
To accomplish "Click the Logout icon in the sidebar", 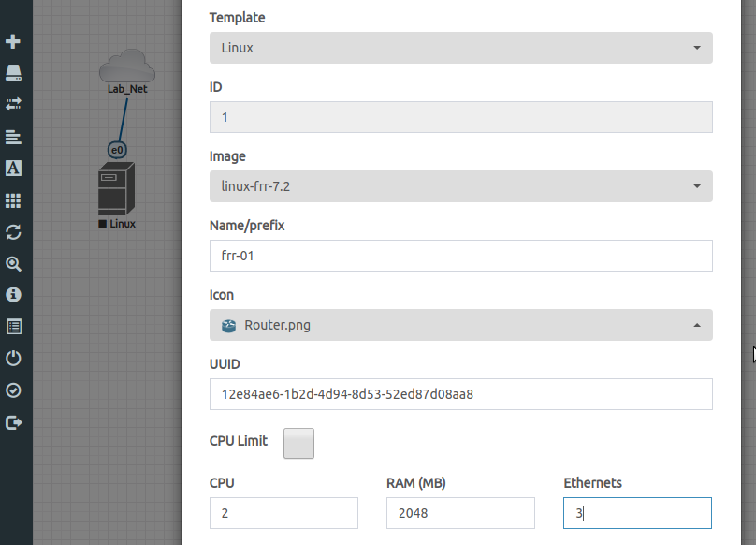I will pyautogui.click(x=13, y=422).
